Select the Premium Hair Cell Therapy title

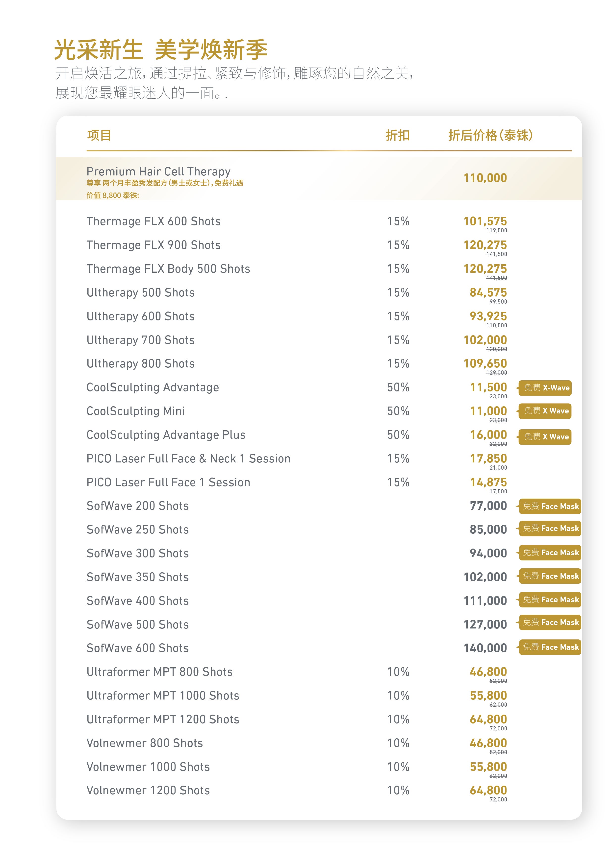tap(158, 172)
